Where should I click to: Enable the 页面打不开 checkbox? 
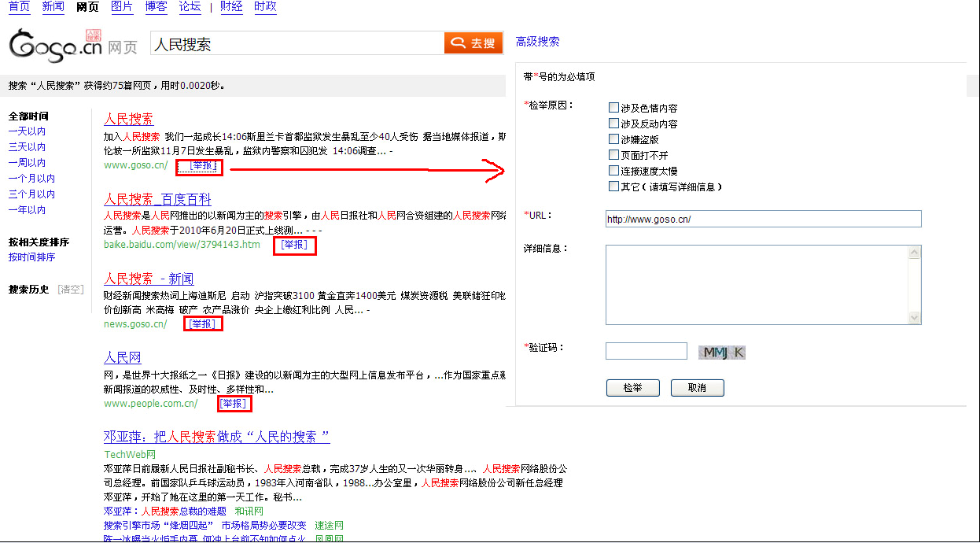pyautogui.click(x=613, y=155)
